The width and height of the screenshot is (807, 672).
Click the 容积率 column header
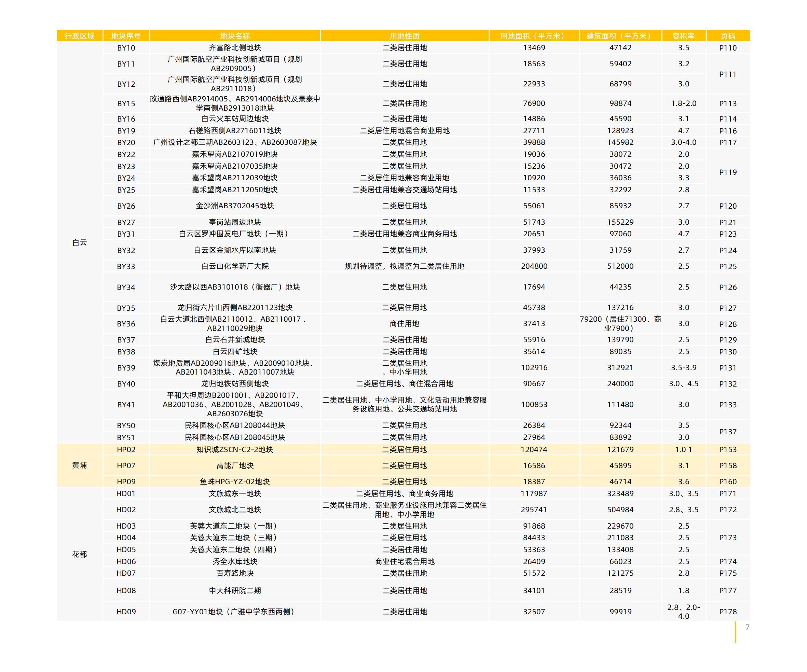click(x=683, y=36)
